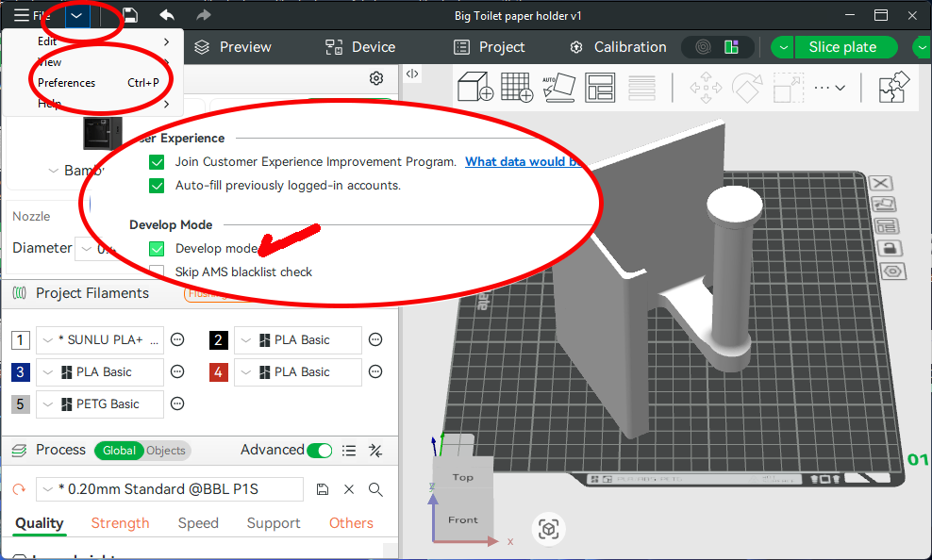This screenshot has height=560, width=932.
Task: Expand the dropdown arrow beside File
Action: click(x=77, y=16)
